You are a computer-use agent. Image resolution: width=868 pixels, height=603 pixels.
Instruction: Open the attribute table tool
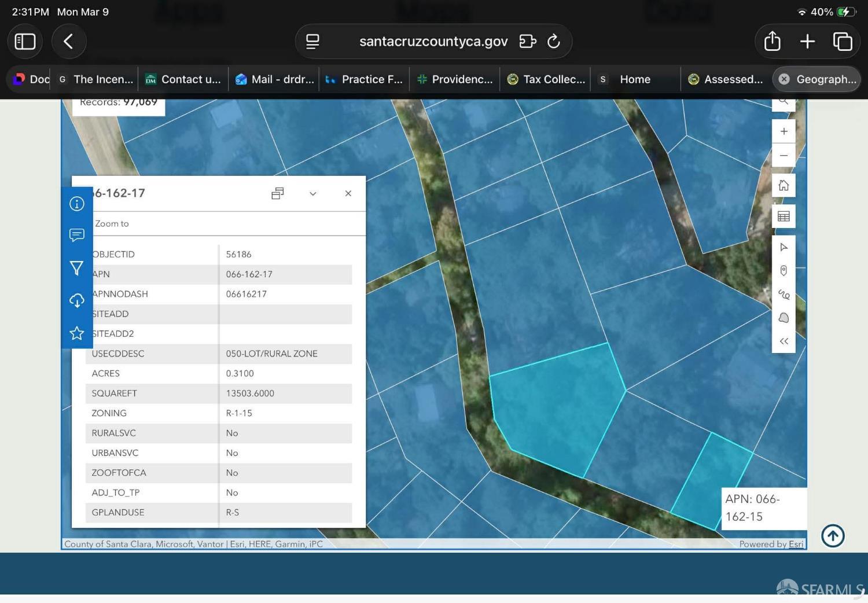(x=784, y=216)
